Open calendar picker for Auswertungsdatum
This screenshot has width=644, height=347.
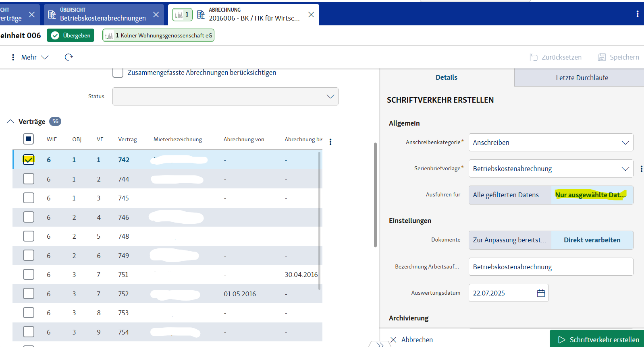coord(541,293)
